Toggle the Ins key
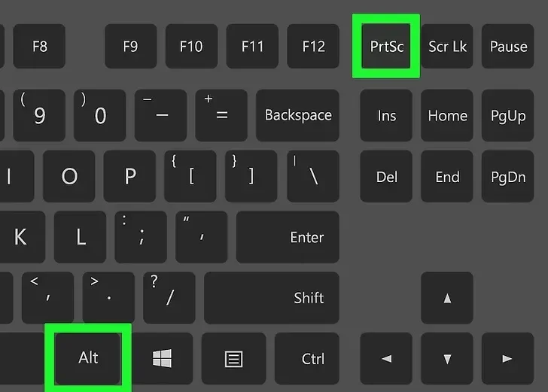This screenshot has height=392, width=548. pyautogui.click(x=386, y=116)
